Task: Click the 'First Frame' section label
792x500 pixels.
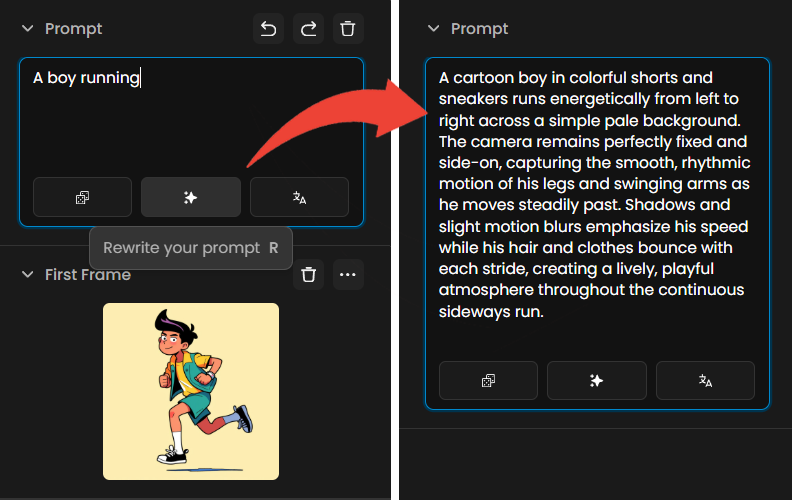Action: pos(88,275)
